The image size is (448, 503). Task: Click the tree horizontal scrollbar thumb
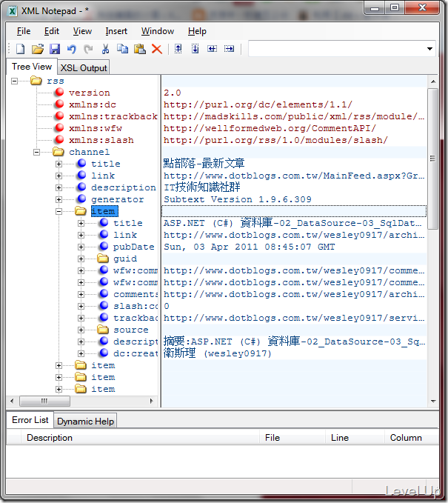[44, 401]
